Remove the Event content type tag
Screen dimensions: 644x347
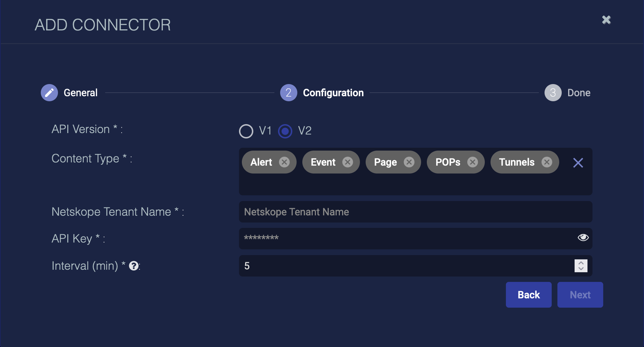[x=347, y=162]
